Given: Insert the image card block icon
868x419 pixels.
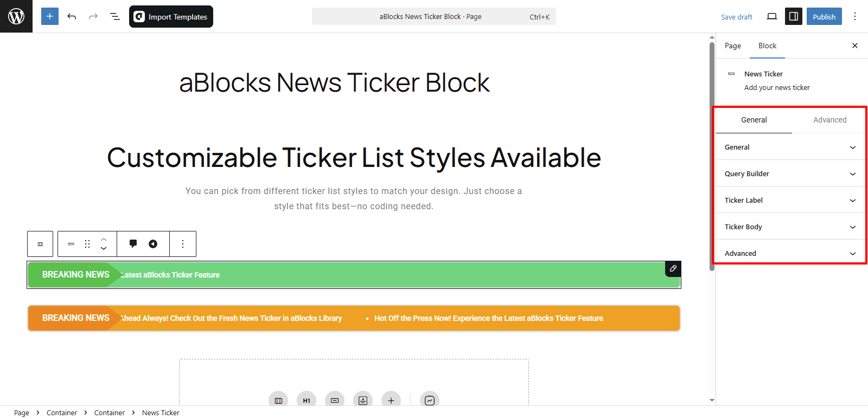Looking at the screenshot, I should click(x=363, y=401).
